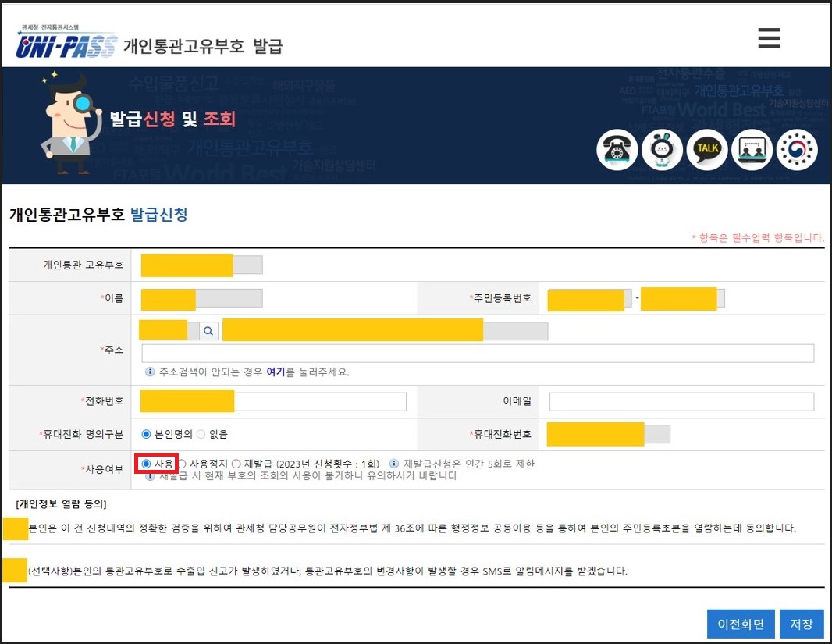Click the 저장 button
Viewport: 832px width, 644px height.
802,624
